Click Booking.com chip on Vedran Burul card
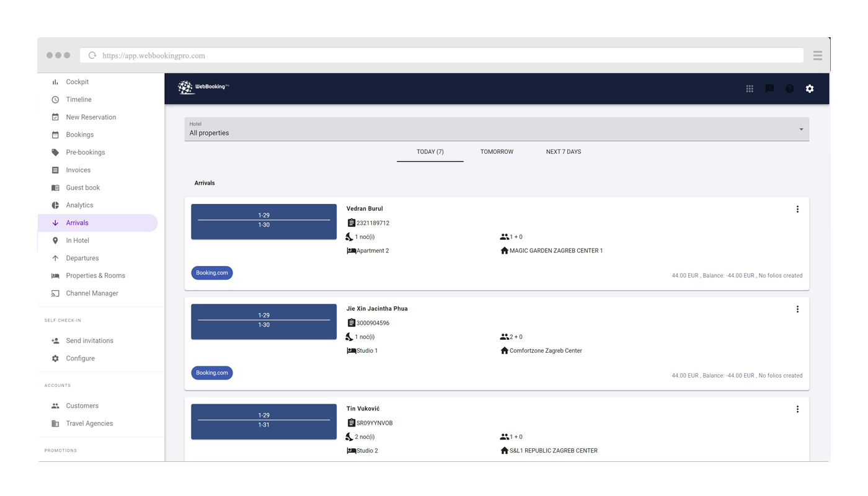This screenshot has width=868, height=496. [212, 273]
